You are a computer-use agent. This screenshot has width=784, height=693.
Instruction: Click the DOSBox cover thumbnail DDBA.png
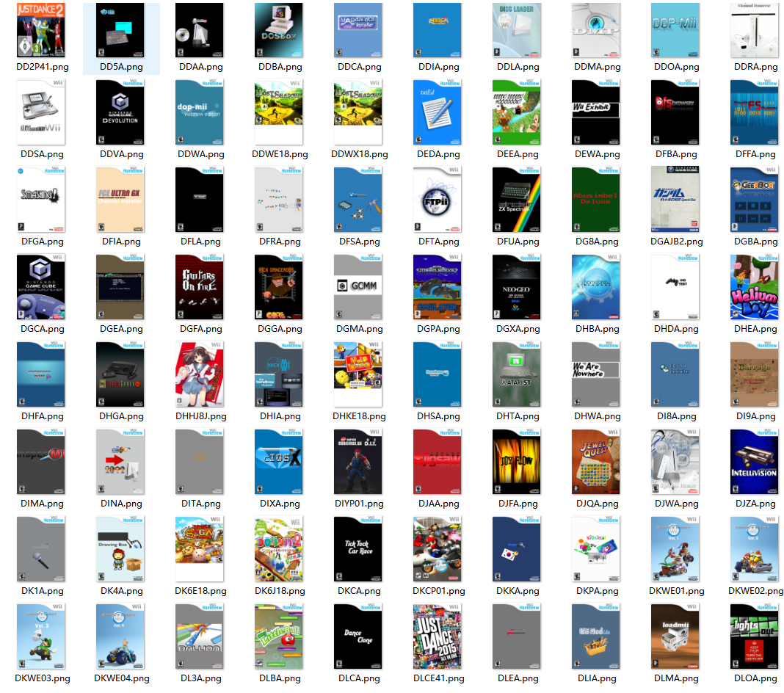279,31
